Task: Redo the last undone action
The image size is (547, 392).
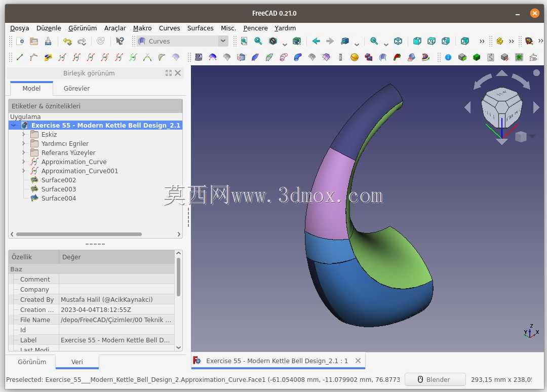Action: 82,41
